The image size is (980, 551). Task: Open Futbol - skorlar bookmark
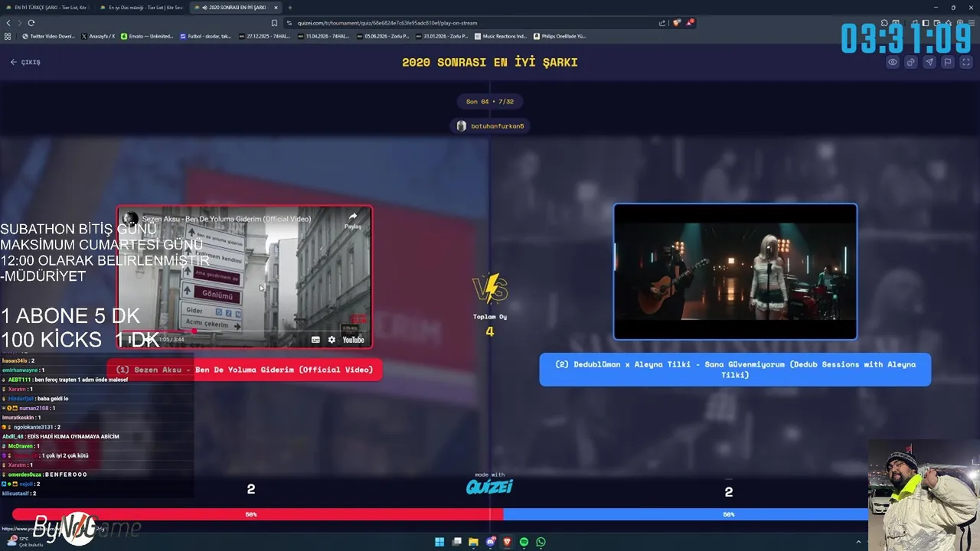[206, 36]
